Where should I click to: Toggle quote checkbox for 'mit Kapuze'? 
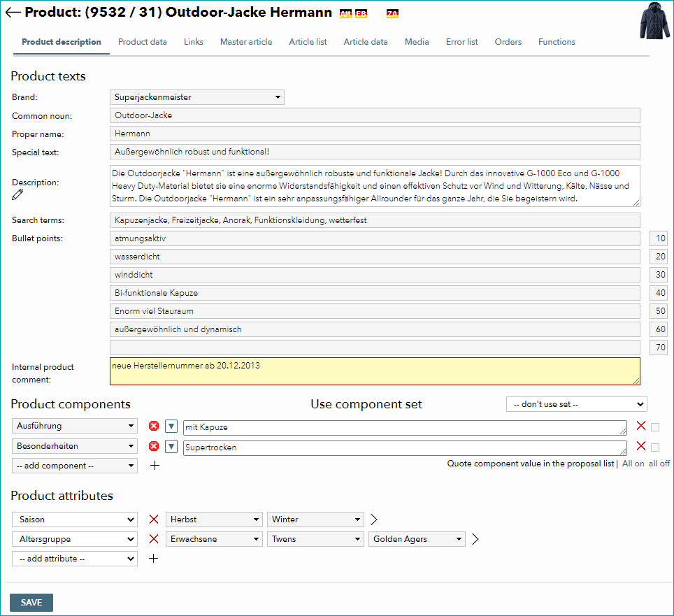(x=655, y=427)
